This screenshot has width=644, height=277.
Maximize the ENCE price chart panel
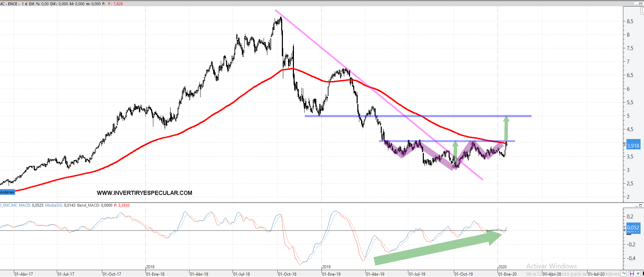641,4
